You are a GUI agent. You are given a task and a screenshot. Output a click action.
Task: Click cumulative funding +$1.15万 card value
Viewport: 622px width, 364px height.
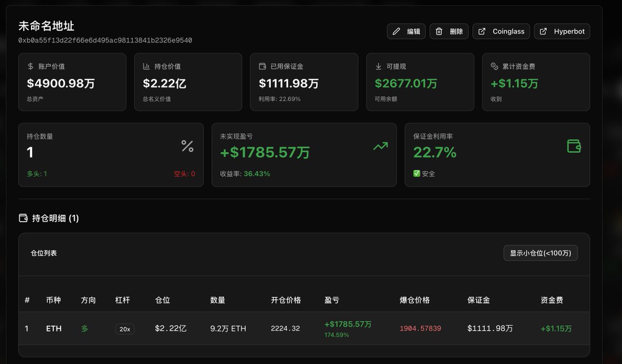pos(514,83)
